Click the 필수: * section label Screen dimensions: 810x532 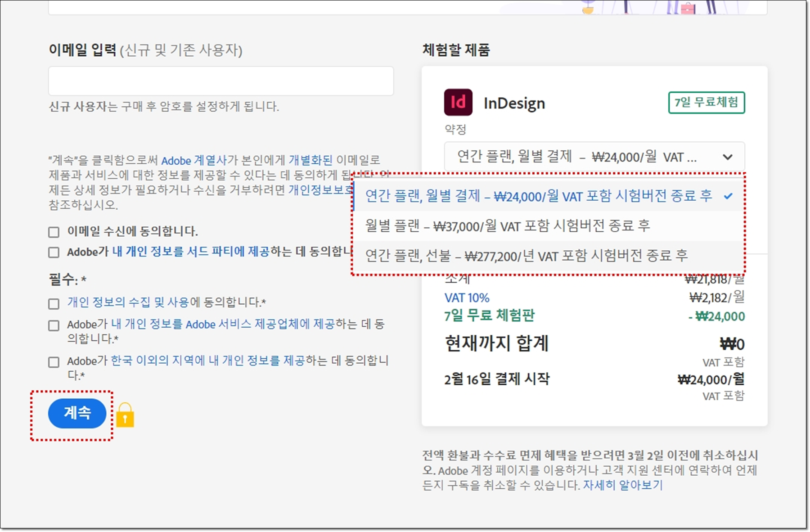(67, 280)
